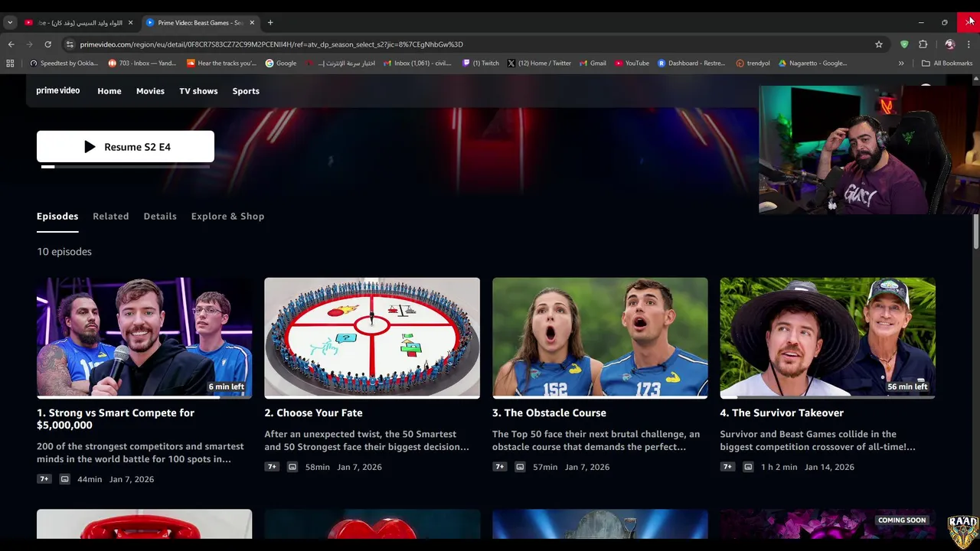The image size is (980, 551).
Task: Open the tab search dropdown arrow
Action: tap(10, 23)
